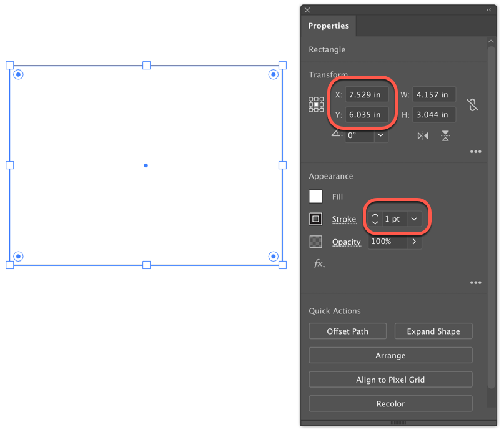Click the link icon to constrain width and height
Viewport: 504px width, 432px height.
pos(473,104)
